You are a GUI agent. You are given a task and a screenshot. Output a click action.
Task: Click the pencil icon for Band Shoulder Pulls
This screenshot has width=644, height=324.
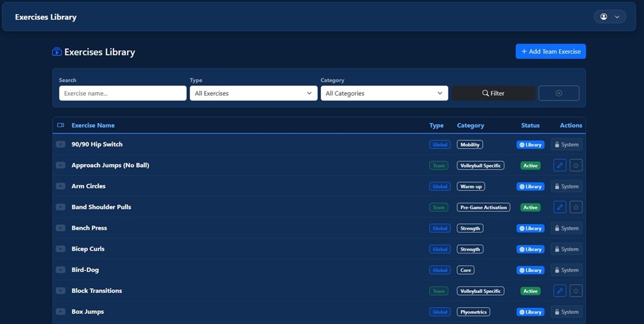click(559, 207)
